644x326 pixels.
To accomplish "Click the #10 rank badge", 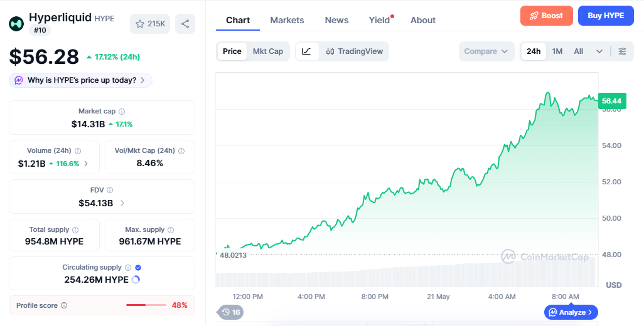I will (40, 30).
